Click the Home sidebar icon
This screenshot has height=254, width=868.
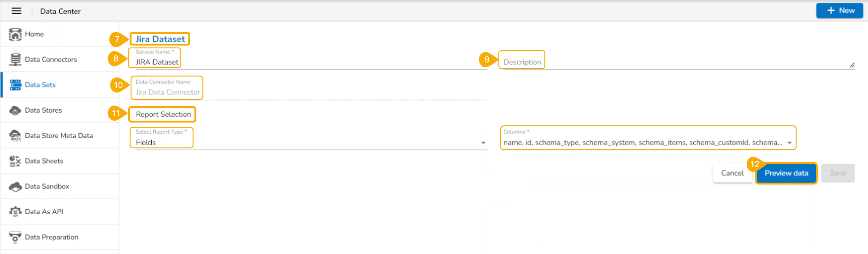click(x=15, y=34)
